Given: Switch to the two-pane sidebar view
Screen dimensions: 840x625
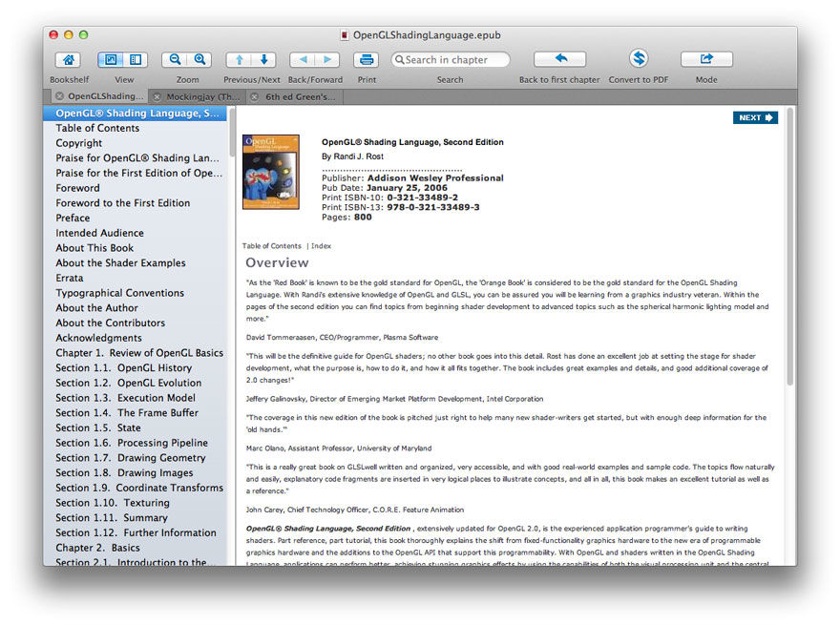Looking at the screenshot, I should coord(136,59).
